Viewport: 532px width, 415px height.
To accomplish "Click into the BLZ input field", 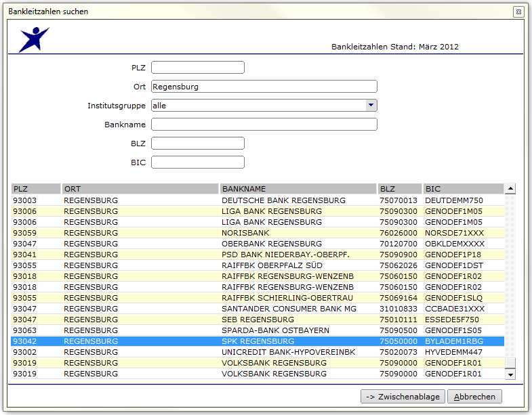I will pyautogui.click(x=198, y=144).
